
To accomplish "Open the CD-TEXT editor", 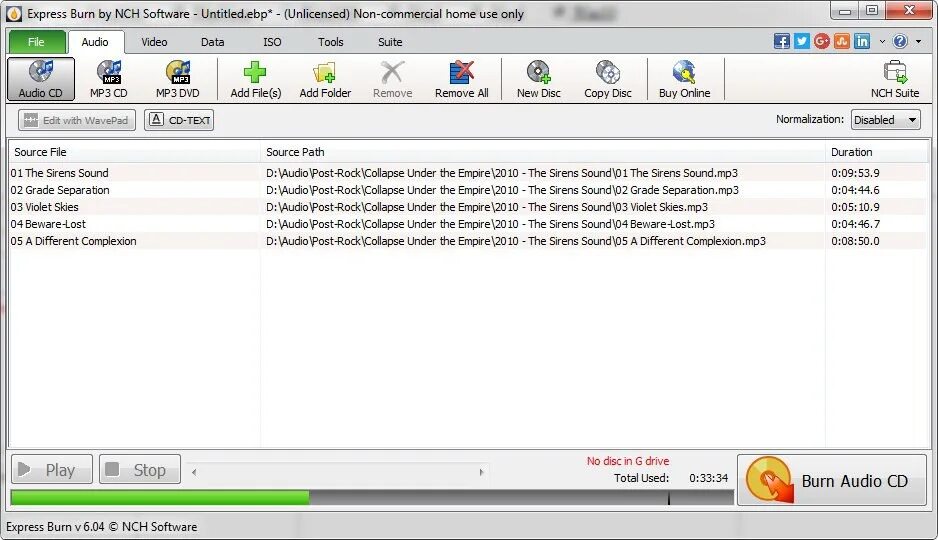I will (179, 120).
